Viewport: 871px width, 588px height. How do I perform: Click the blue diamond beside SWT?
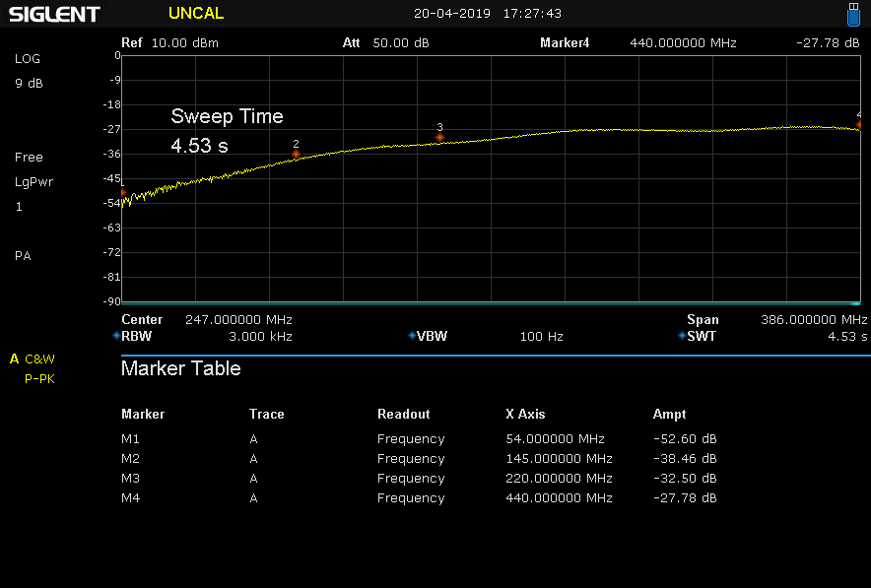click(682, 336)
